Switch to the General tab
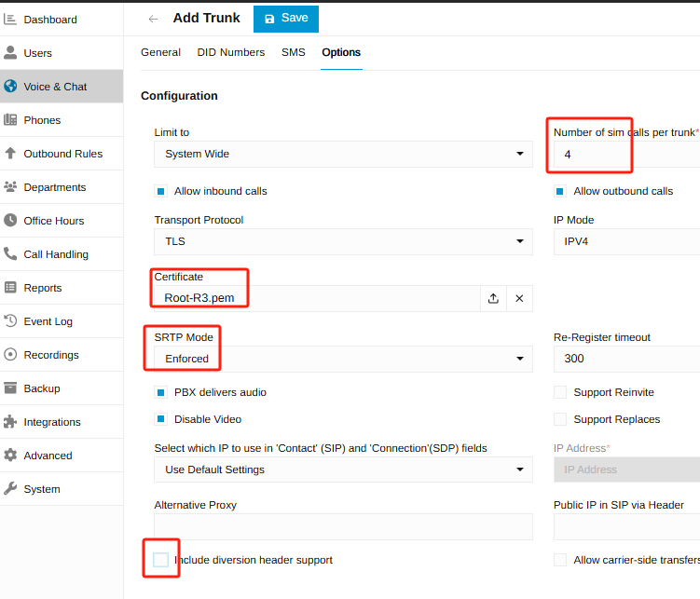The image size is (700, 599). tap(160, 52)
